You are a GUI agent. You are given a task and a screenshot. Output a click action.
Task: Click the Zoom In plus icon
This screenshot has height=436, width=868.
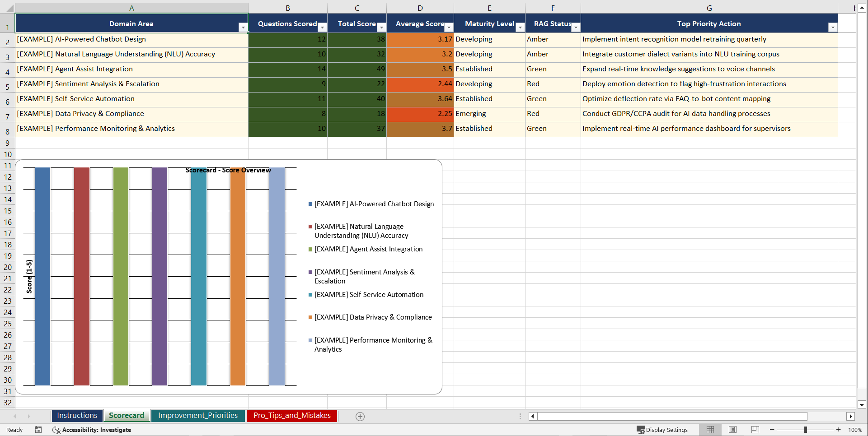[839, 430]
